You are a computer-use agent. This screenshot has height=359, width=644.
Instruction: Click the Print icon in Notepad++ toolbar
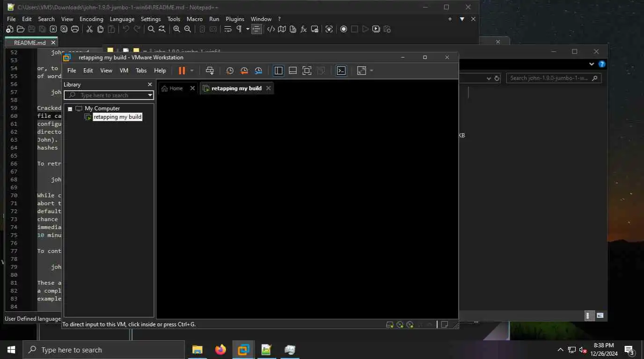75,29
